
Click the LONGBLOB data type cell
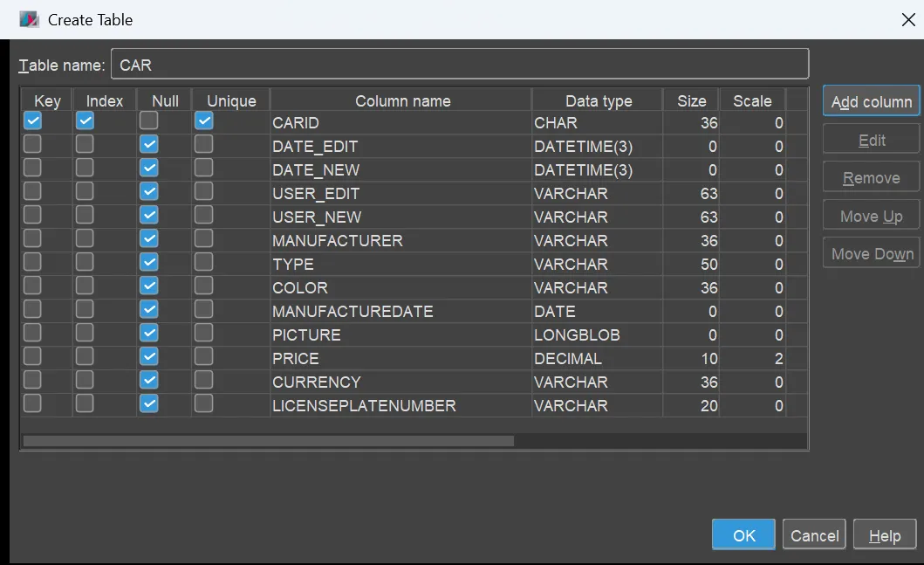point(597,335)
